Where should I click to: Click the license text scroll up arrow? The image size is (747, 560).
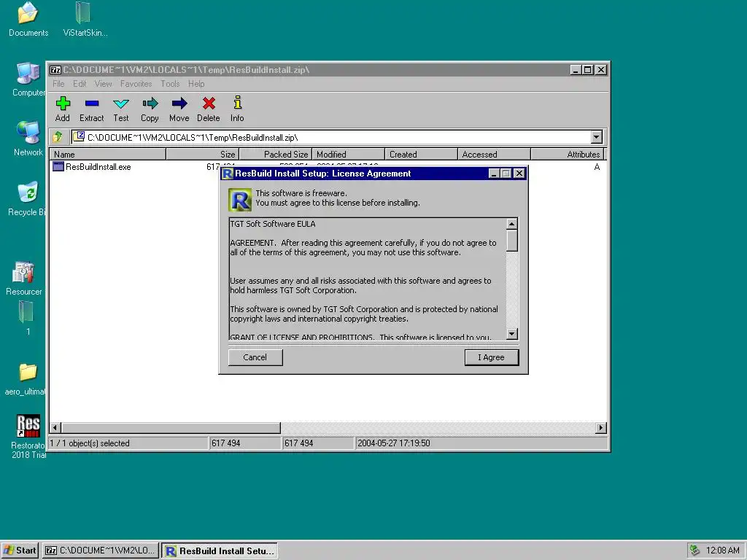pyautogui.click(x=511, y=224)
